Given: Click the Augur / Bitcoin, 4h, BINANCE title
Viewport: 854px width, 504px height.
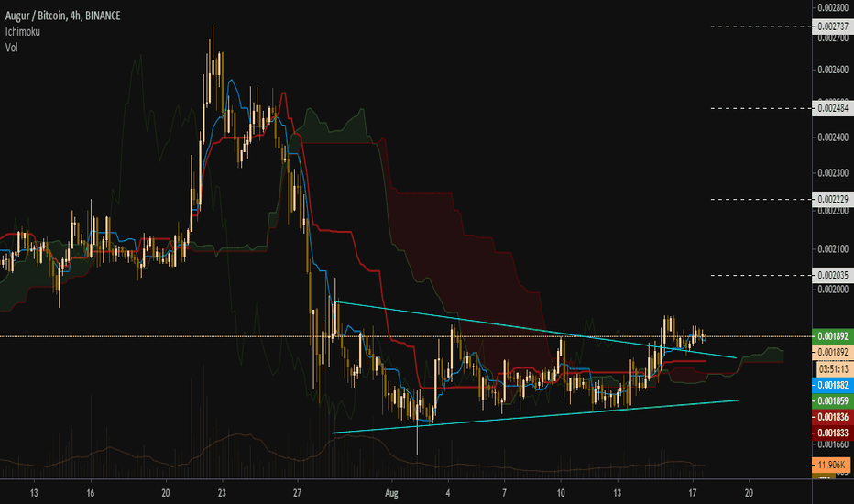Looking at the screenshot, I should click(62, 16).
